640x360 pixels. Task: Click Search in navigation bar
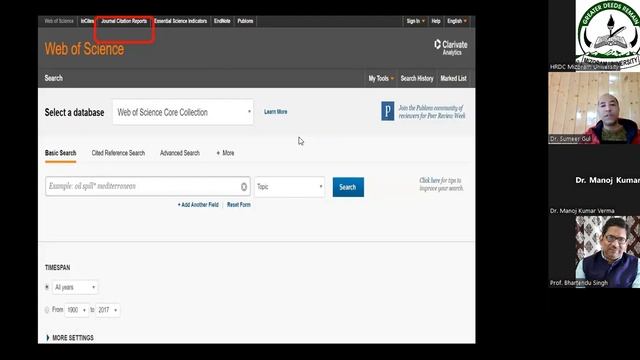53,78
